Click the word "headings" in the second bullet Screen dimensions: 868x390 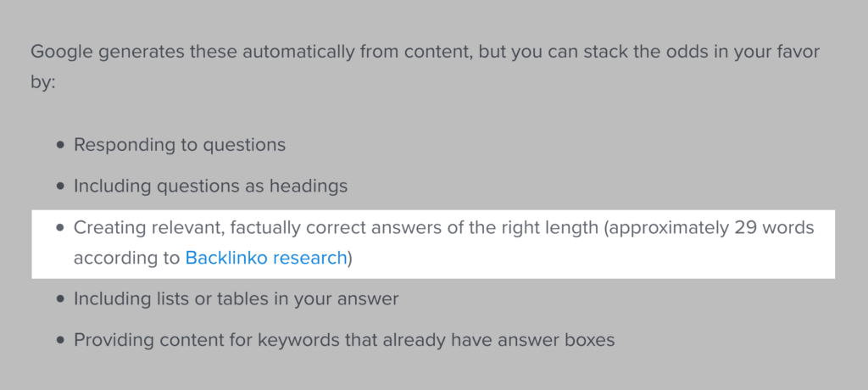click(x=310, y=185)
